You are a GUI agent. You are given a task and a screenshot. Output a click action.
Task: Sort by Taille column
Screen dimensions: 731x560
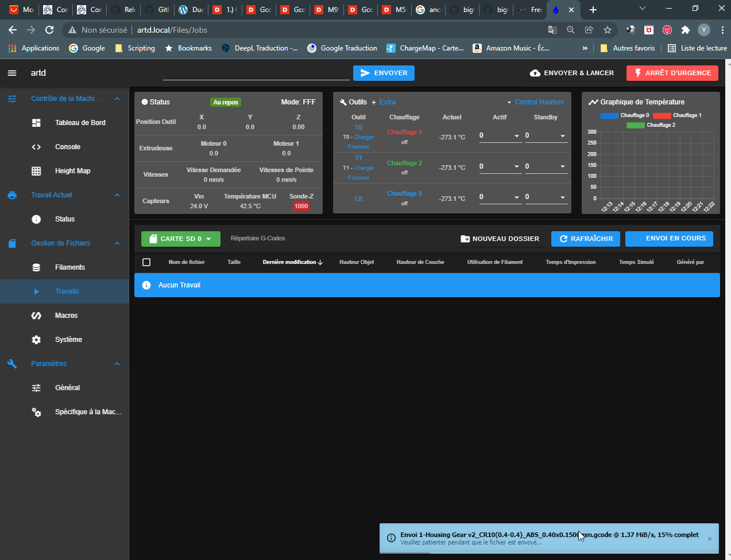coord(234,262)
